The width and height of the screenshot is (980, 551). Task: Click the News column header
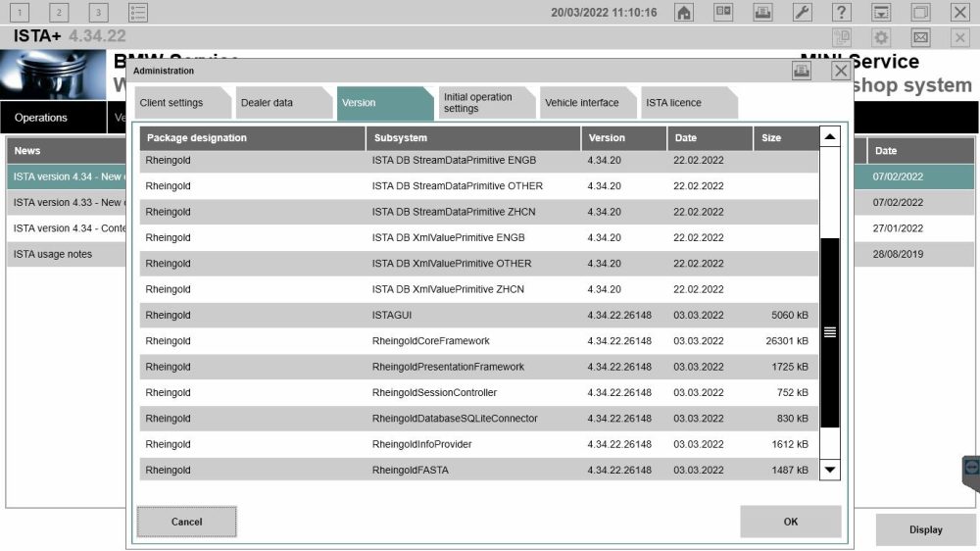pyautogui.click(x=67, y=151)
